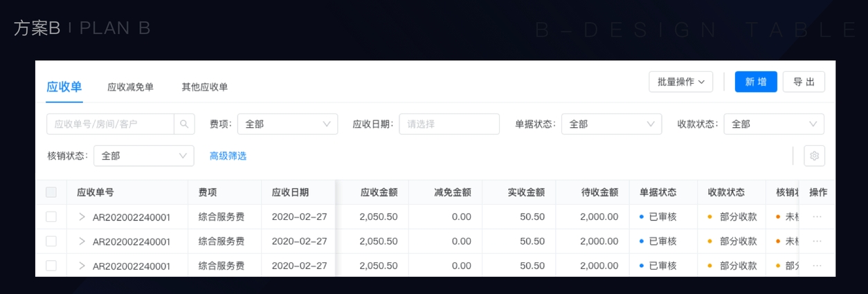Open the second row's more-actions ellipsis
This screenshot has width=868, height=294.
coord(817,241)
